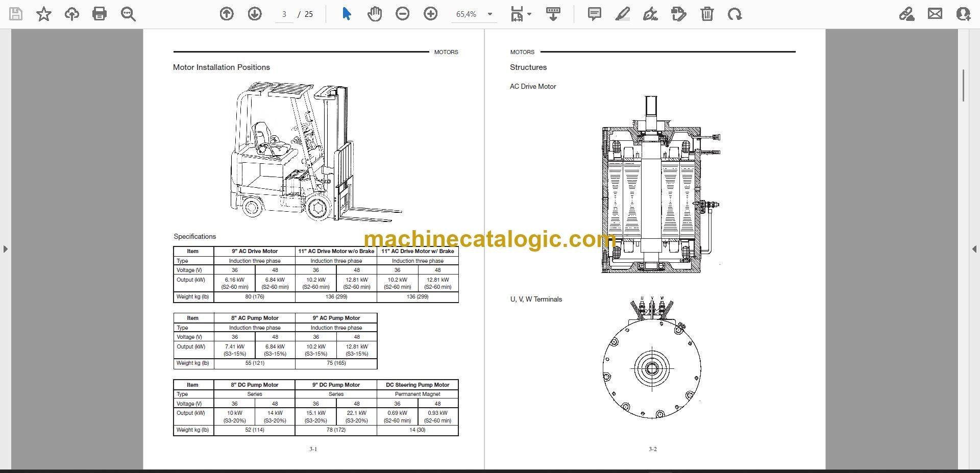This screenshot has height=473, width=980.
Task: Click the vertical scrollbar thumb
Action: click(964, 85)
